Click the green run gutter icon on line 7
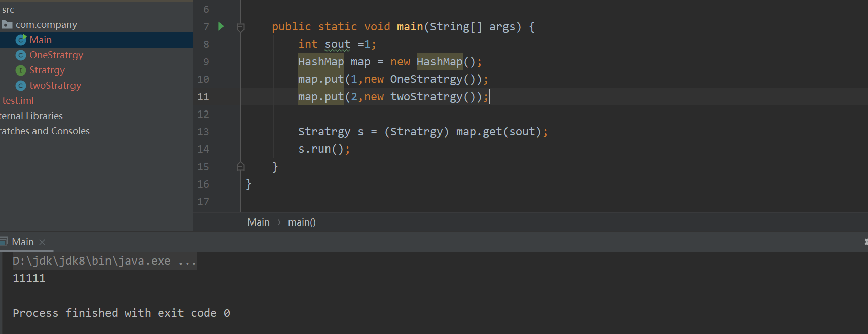 click(x=221, y=26)
